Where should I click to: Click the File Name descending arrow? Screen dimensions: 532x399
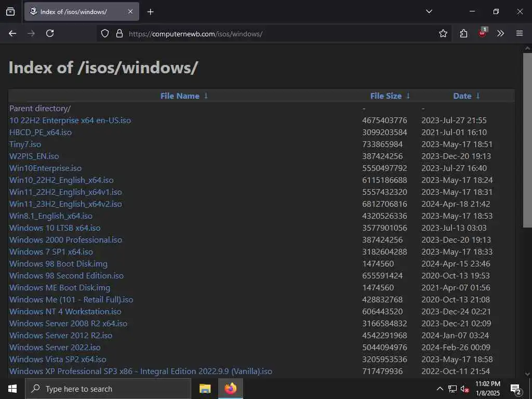(x=206, y=96)
